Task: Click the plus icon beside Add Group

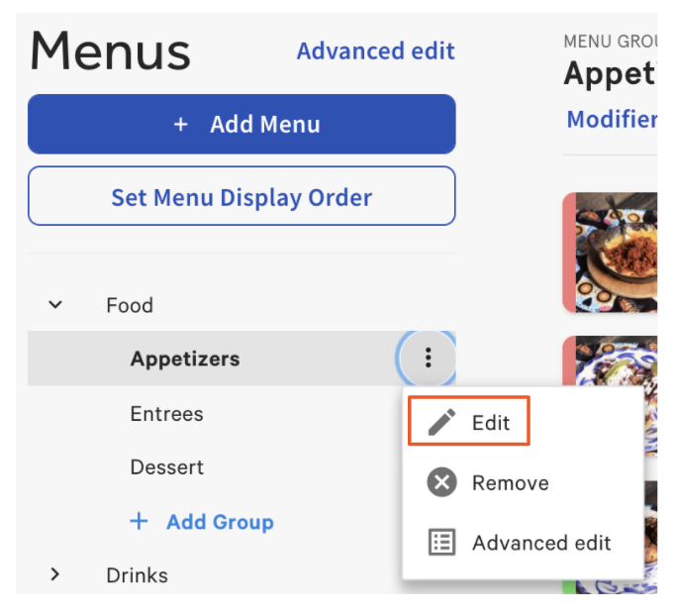Action: click(x=140, y=522)
